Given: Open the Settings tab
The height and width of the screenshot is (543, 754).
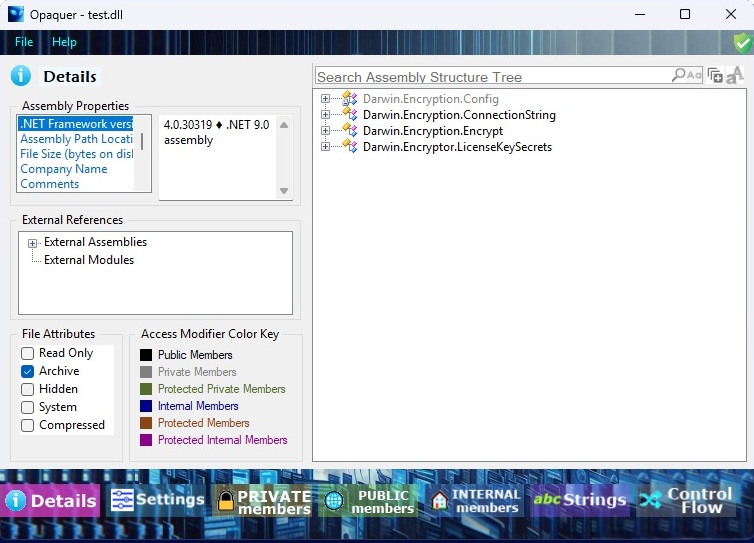Looking at the screenshot, I should [157, 500].
